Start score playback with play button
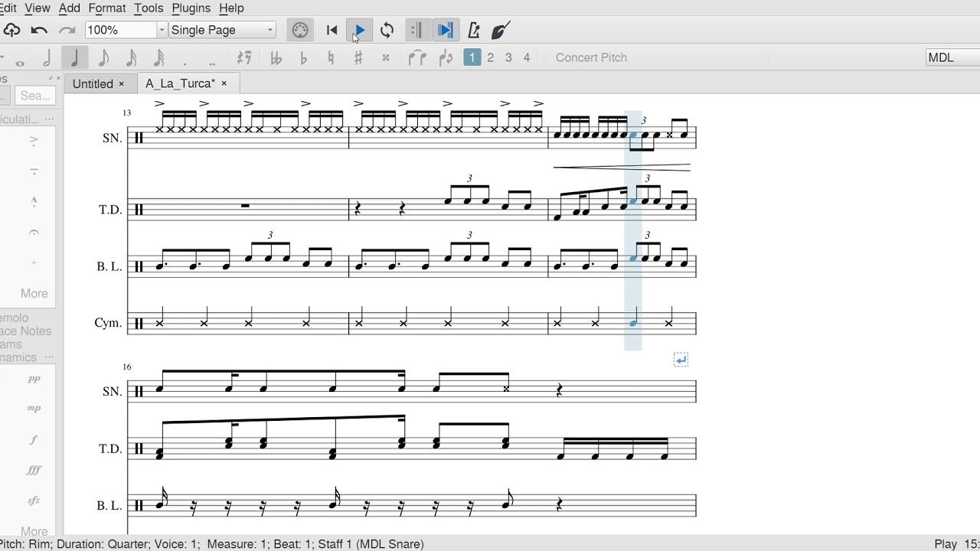 pyautogui.click(x=359, y=31)
